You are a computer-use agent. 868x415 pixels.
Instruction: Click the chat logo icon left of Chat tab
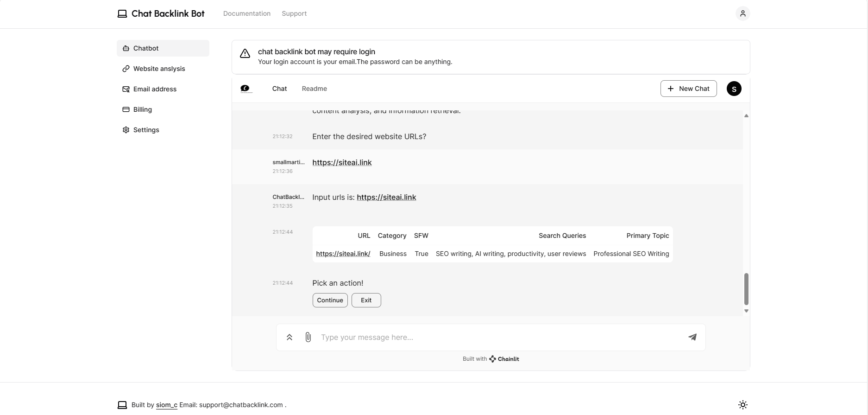coord(246,89)
